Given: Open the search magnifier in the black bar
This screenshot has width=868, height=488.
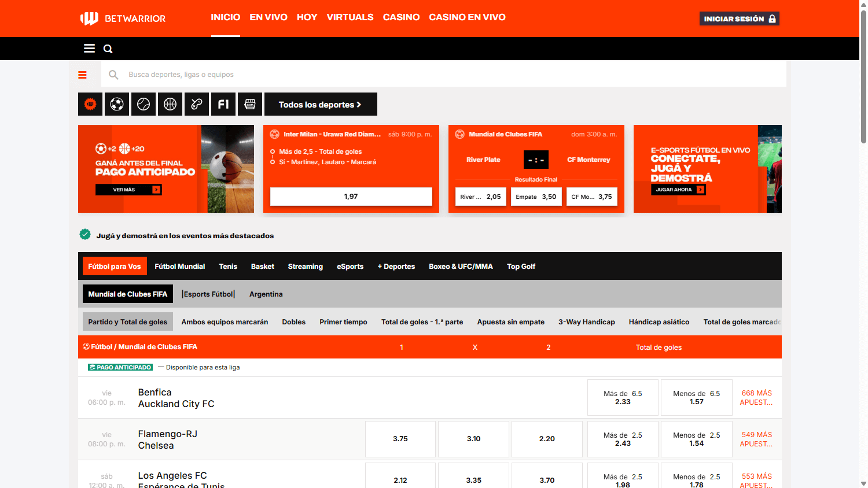Looking at the screenshot, I should point(108,49).
